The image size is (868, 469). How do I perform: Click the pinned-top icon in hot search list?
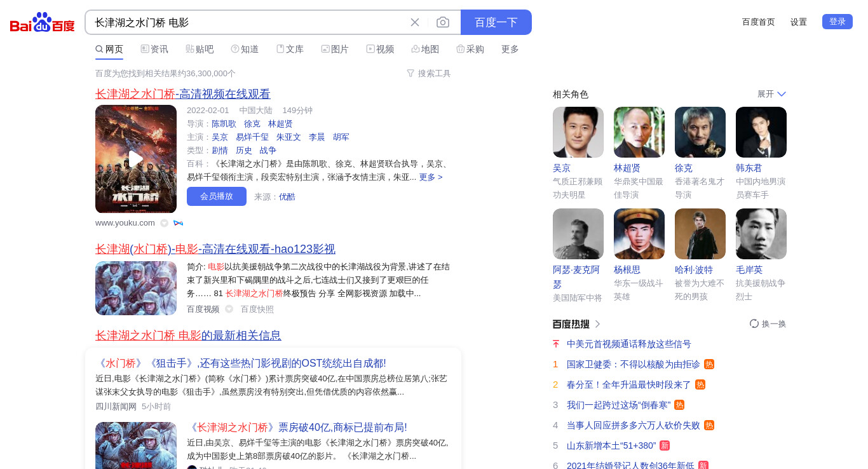click(x=556, y=344)
